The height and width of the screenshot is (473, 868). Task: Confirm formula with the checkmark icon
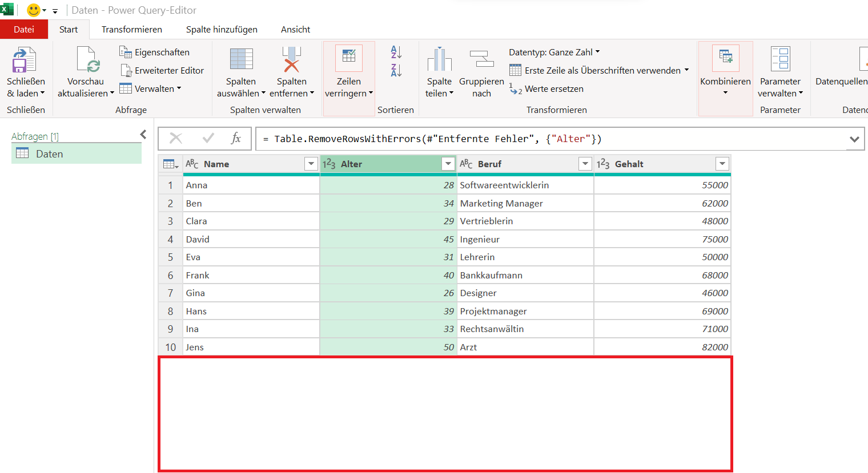click(208, 139)
